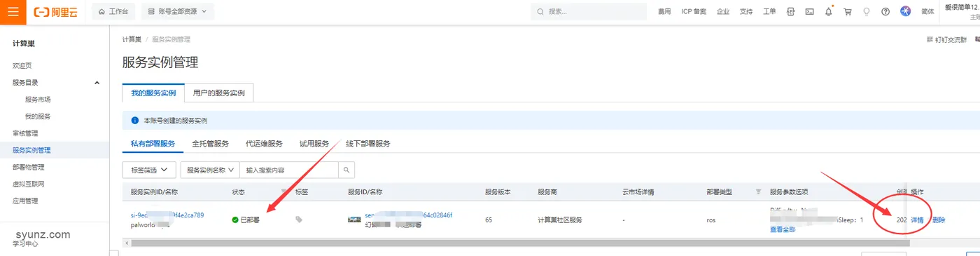Click the 输入搜索内容 input field
This screenshot has width=980, height=256.
coord(289,170)
